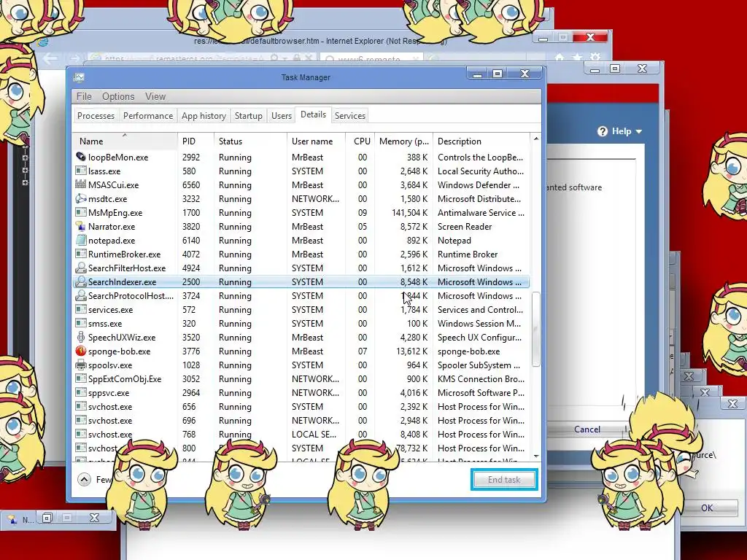The width and height of the screenshot is (747, 560).
Task: Sort by the User name column header
Action: click(317, 141)
